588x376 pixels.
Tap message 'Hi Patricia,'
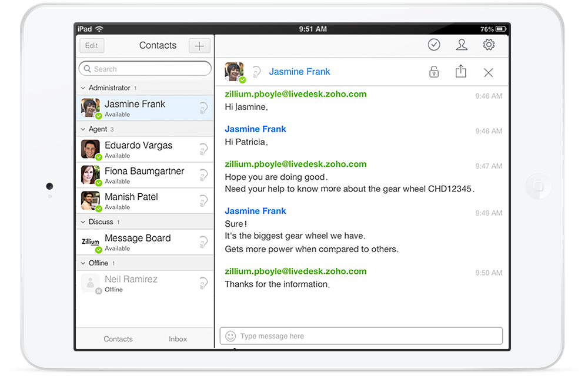pos(246,142)
